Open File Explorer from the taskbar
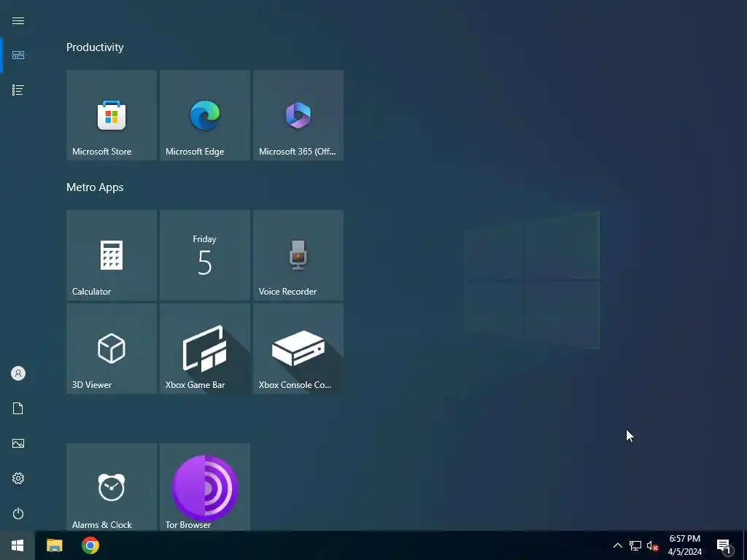Image resolution: width=747 pixels, height=560 pixels. [54, 545]
